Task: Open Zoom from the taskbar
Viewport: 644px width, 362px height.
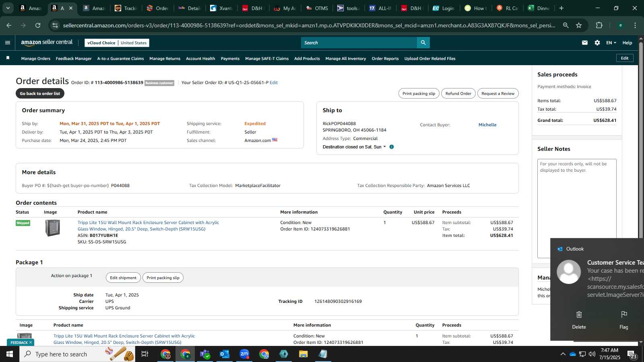Action: pyautogui.click(x=244, y=354)
